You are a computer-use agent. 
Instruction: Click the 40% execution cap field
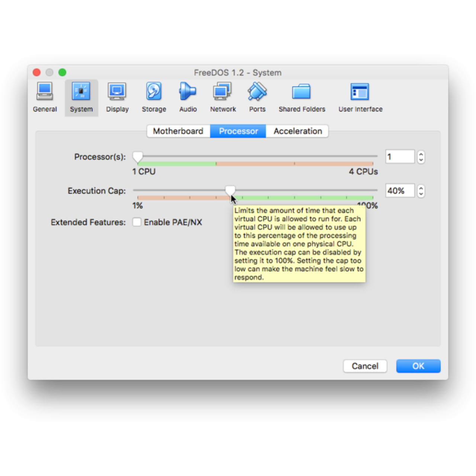click(400, 191)
